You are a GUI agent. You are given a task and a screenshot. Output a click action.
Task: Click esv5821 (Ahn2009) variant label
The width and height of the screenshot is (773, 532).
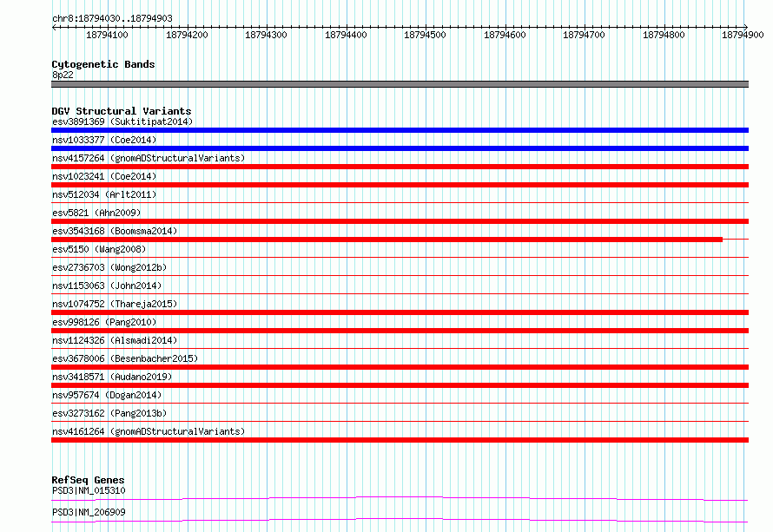[96, 213]
